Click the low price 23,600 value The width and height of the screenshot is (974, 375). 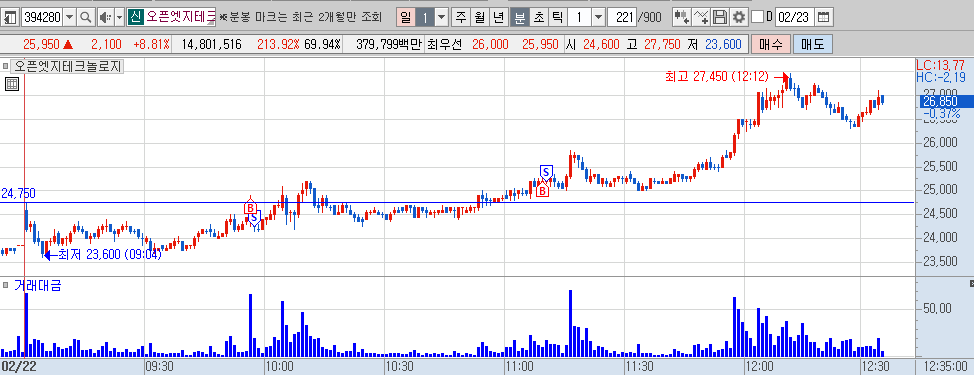point(723,45)
